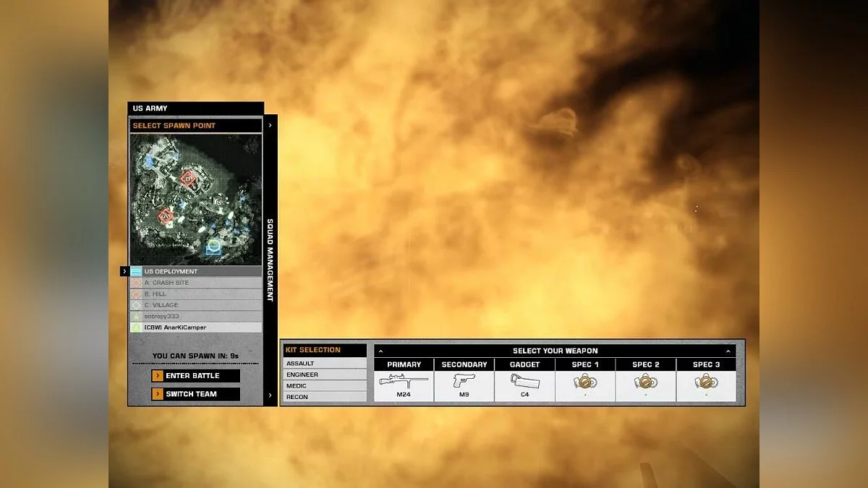Spawn at US Deployment
The height and width of the screenshot is (488, 868).
[x=196, y=272]
